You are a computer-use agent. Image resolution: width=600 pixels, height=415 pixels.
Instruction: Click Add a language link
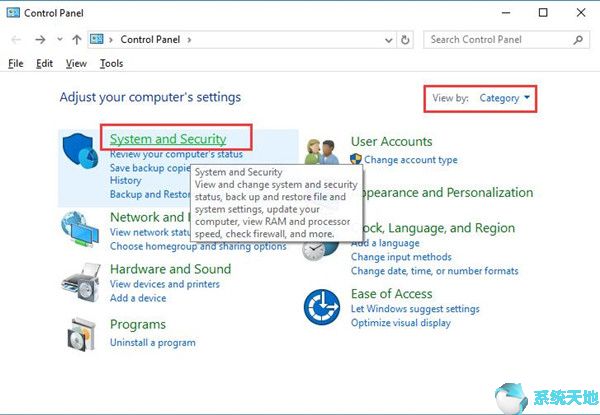(x=385, y=243)
